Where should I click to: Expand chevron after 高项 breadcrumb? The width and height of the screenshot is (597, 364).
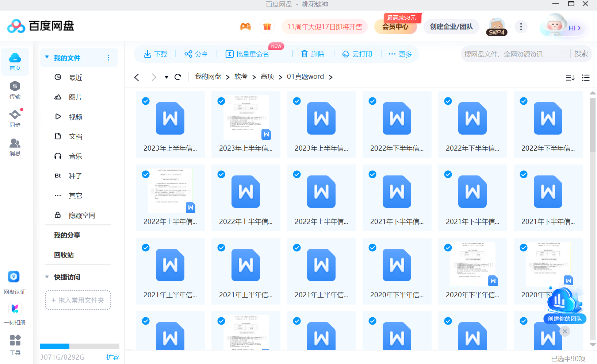(x=280, y=77)
